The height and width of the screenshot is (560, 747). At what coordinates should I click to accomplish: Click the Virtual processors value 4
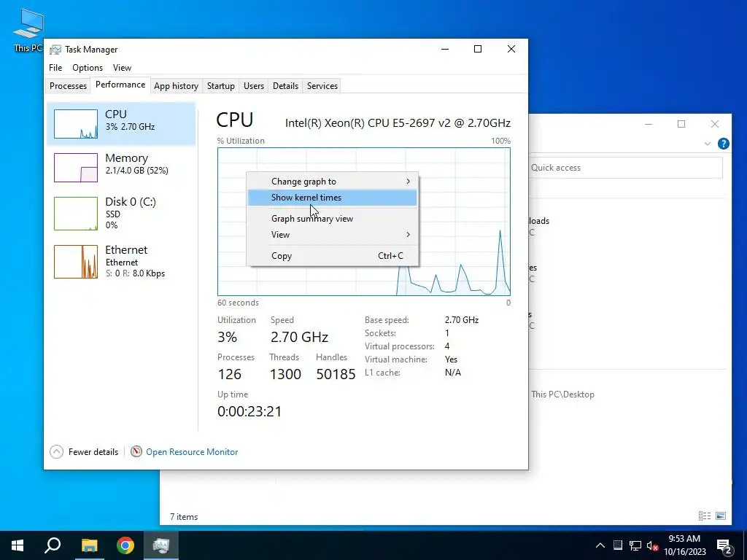click(x=447, y=346)
